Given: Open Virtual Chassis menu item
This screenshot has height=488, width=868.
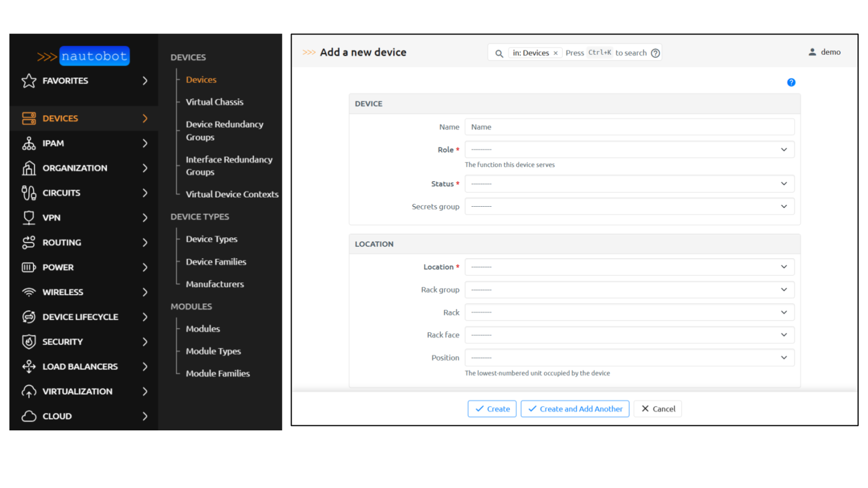Looking at the screenshot, I should 214,102.
